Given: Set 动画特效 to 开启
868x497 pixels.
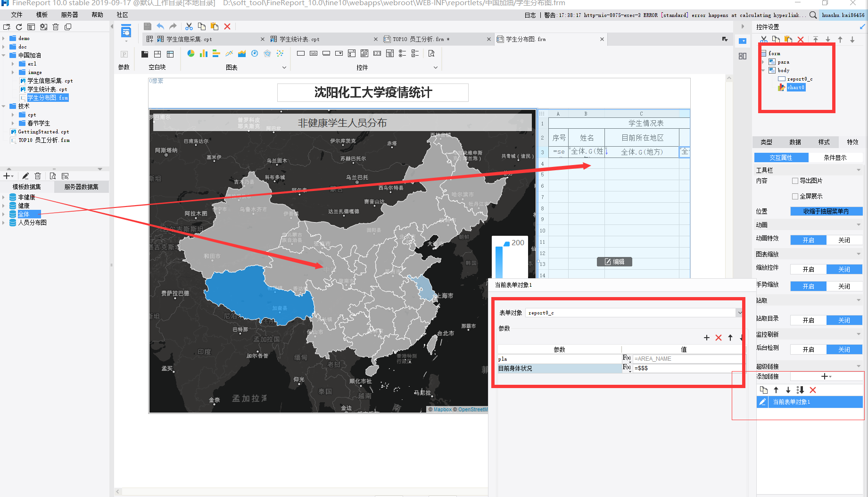Looking at the screenshot, I should pyautogui.click(x=809, y=240).
